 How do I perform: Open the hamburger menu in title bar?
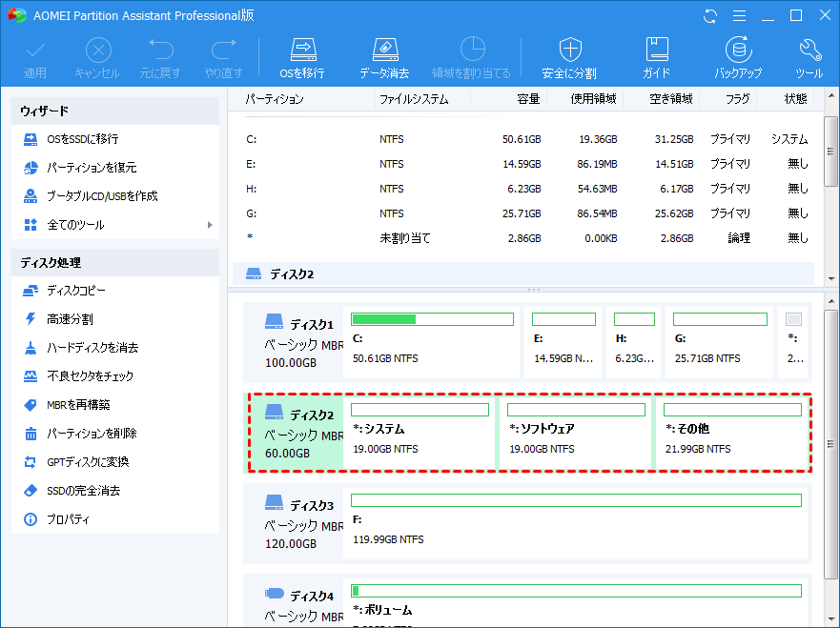click(739, 16)
